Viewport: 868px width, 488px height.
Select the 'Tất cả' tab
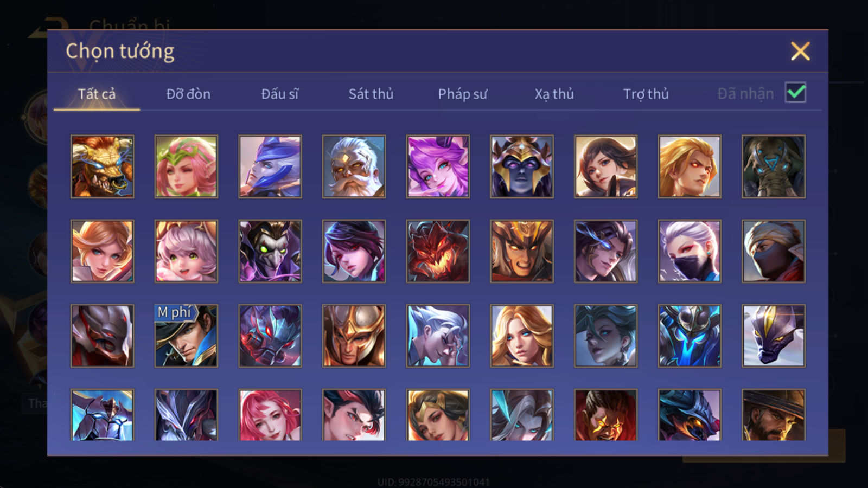tap(97, 94)
